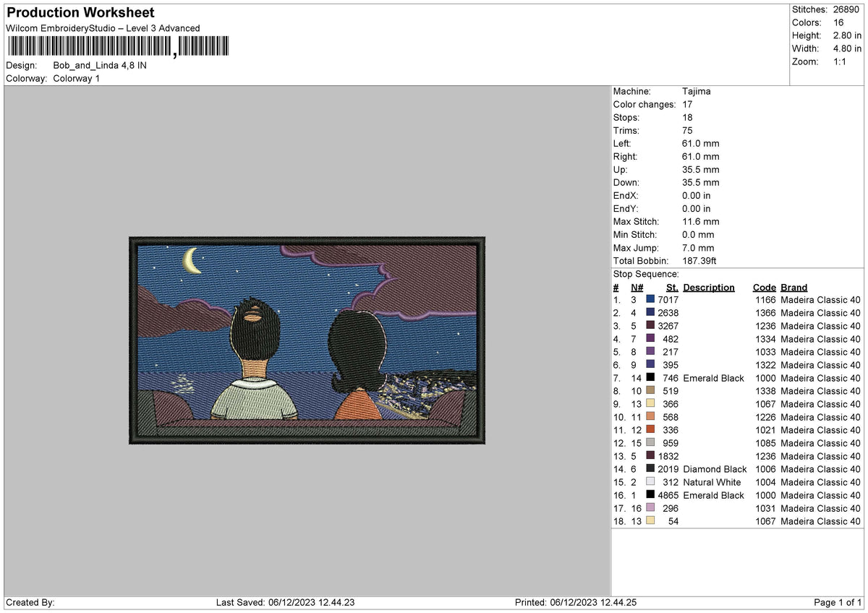Click the Page 1 of 1 indicator
Image resolution: width=868 pixels, height=613 pixels.
click(x=838, y=602)
